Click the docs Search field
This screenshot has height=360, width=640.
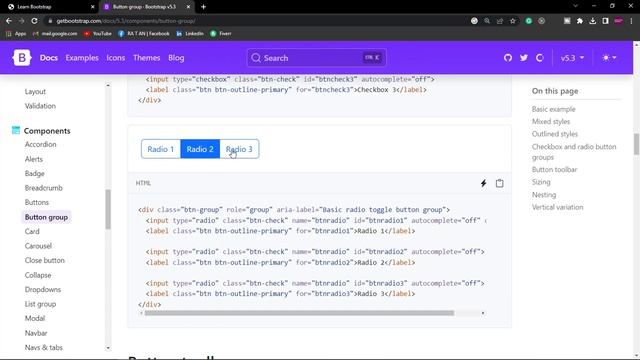pyautogui.click(x=316, y=58)
